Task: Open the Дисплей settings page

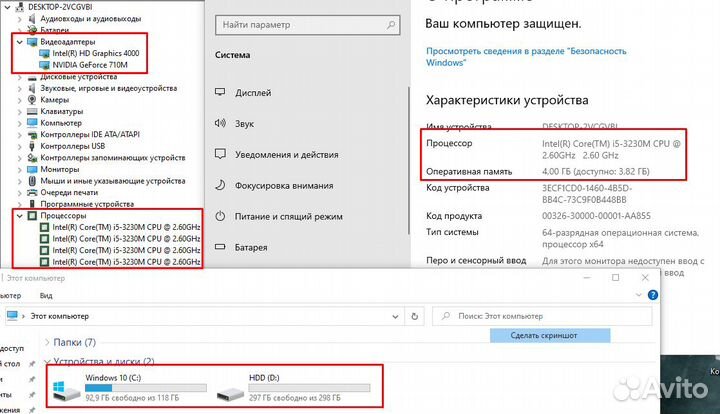Action: coord(253,93)
